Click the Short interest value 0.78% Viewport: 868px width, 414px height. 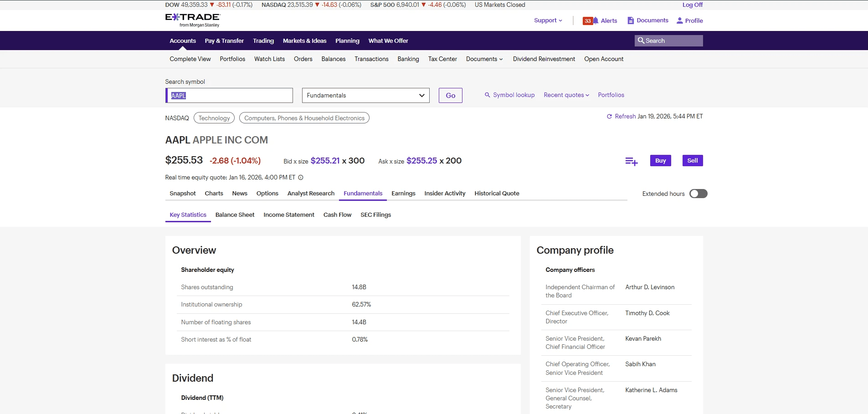coord(360,340)
